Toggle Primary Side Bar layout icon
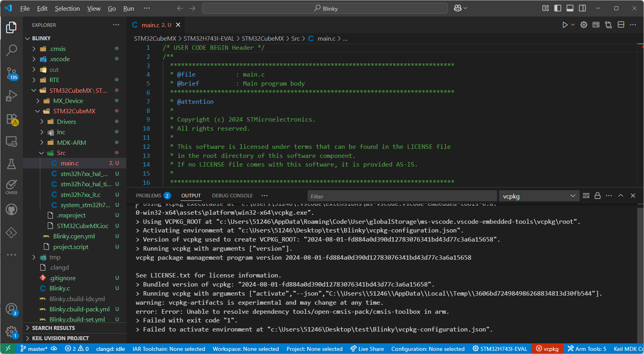Viewport: 644px width, 354px height. (x=558, y=8)
